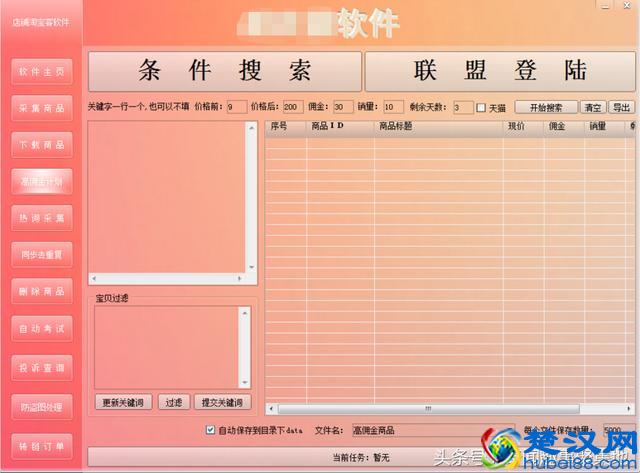Screen dimensions: 640x473
Task: Open 转链订单 at sidebar bottom
Action: tap(42, 446)
